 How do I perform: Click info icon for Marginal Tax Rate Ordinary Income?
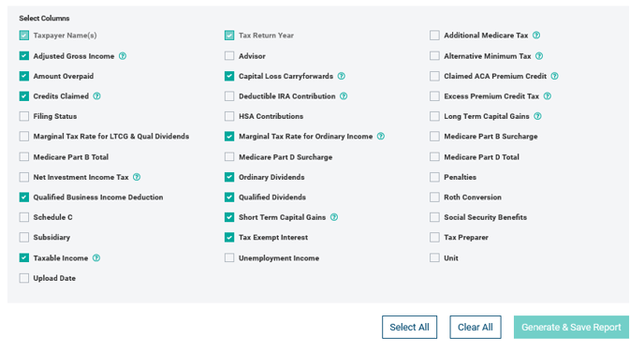coord(381,137)
